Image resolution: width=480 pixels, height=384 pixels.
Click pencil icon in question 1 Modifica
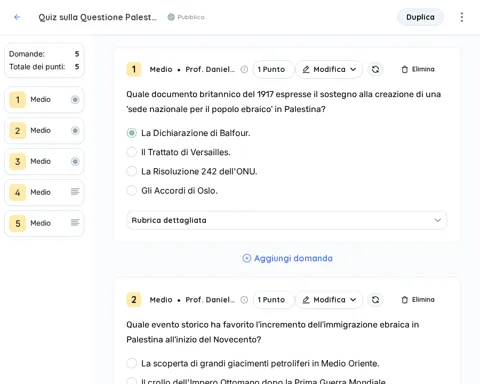click(306, 69)
